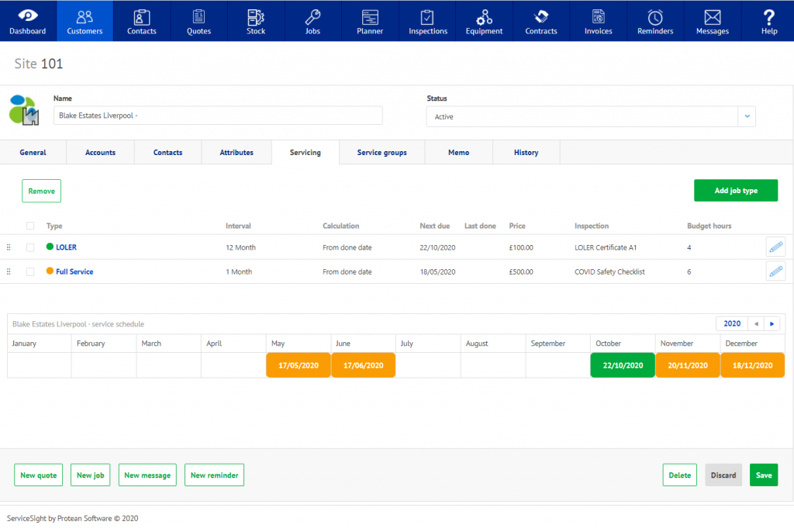
Task: Edit the Full Service row pencil icon
Action: tap(775, 271)
